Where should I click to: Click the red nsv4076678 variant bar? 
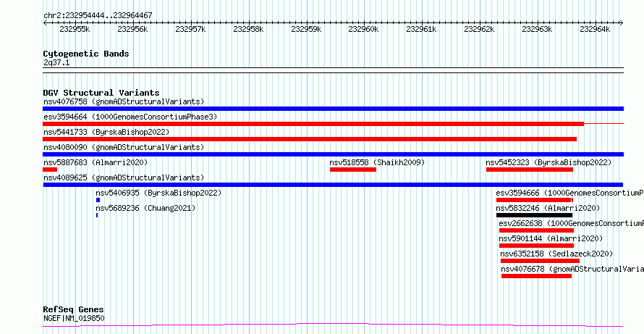coord(536,276)
